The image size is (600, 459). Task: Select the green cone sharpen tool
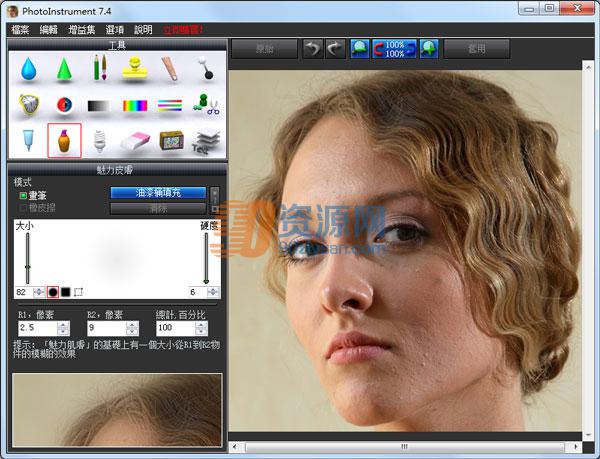(64, 69)
